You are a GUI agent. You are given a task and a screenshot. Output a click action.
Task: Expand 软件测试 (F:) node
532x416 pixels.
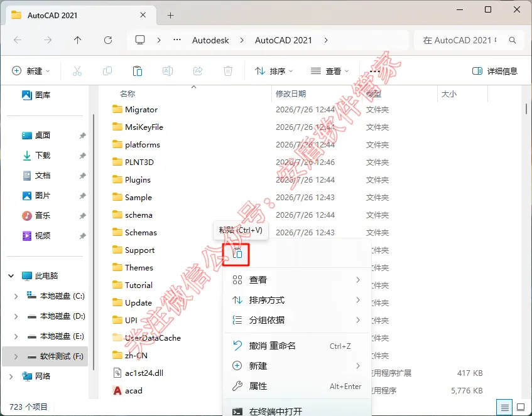pos(16,356)
